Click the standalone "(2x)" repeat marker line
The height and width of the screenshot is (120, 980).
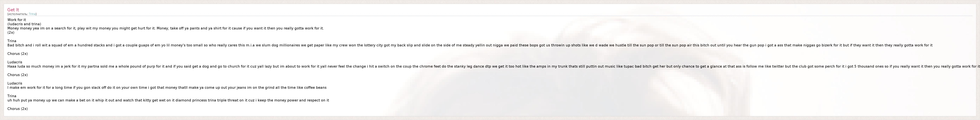tap(11, 32)
